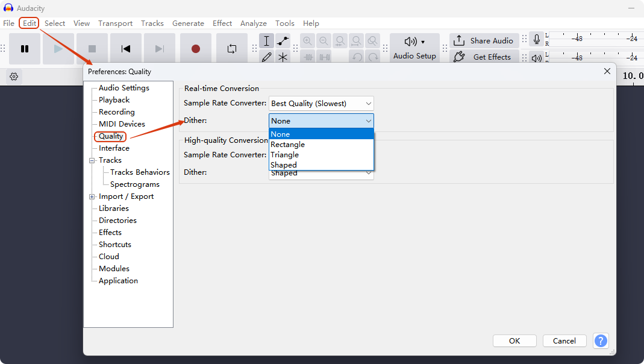
Task: Select the Envelope tool
Action: [283, 41]
